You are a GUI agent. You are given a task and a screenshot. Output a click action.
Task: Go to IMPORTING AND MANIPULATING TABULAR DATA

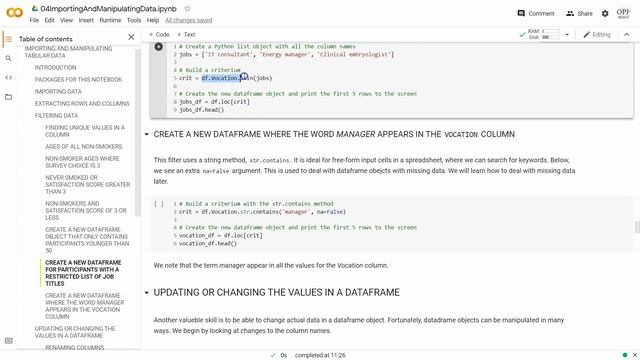(x=68, y=52)
